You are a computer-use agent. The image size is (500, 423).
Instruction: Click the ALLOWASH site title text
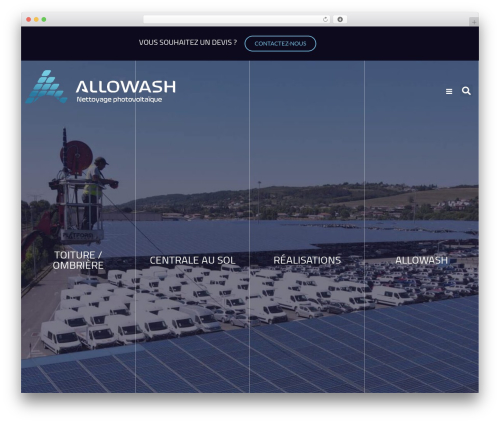(126, 87)
